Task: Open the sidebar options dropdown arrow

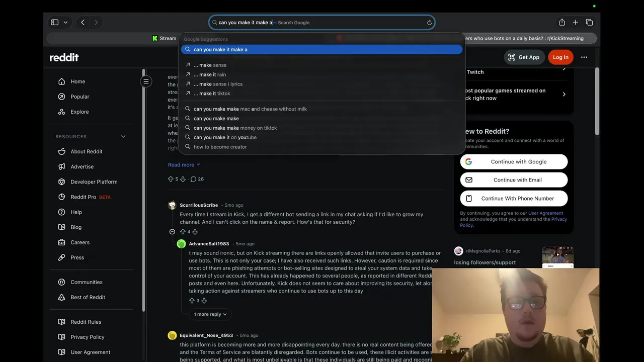Action: point(65,23)
